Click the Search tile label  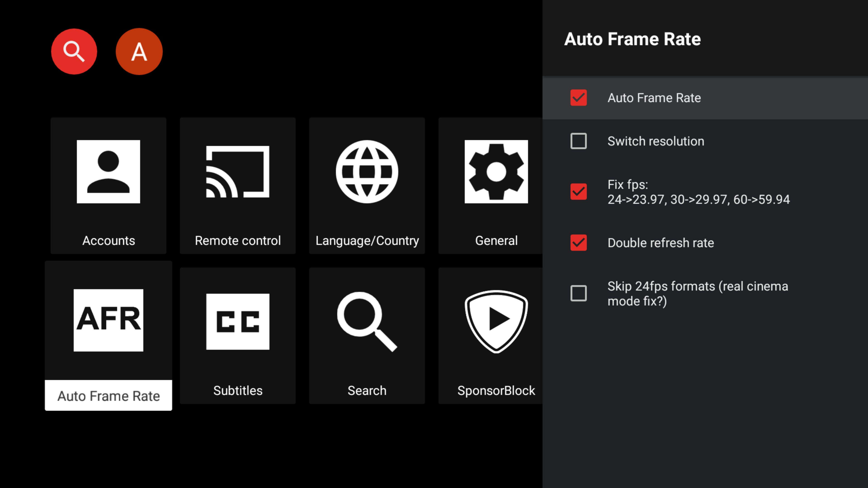click(x=367, y=391)
